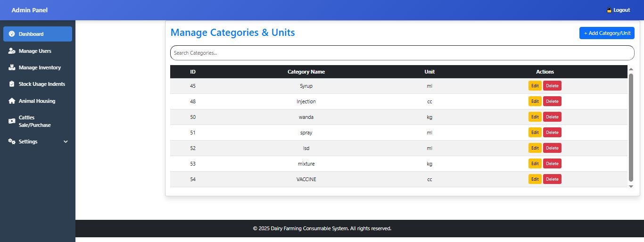Image resolution: width=644 pixels, height=242 pixels.
Task: Open the Animal Housing menu item
Action: (x=37, y=101)
